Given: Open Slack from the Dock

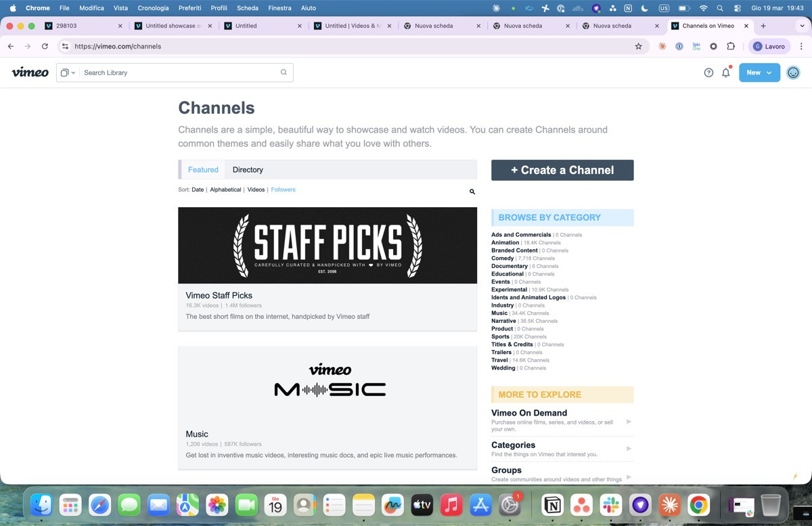Looking at the screenshot, I should (611, 504).
